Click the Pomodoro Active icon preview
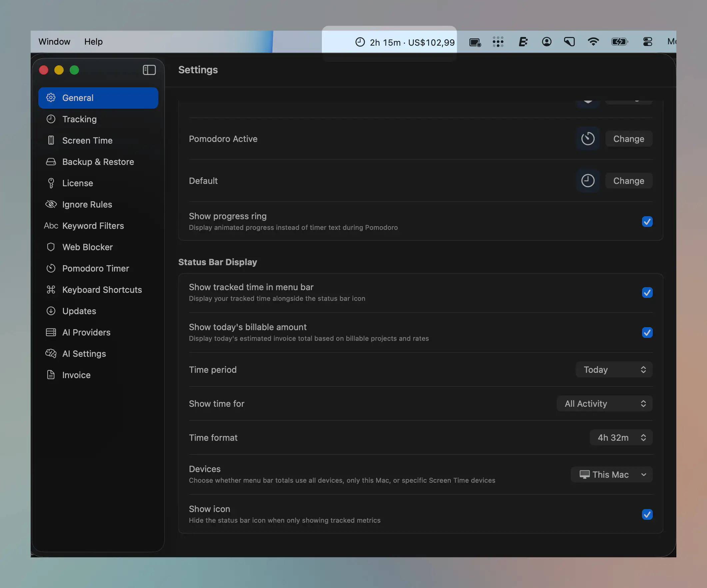This screenshot has height=588, width=707. tap(588, 139)
